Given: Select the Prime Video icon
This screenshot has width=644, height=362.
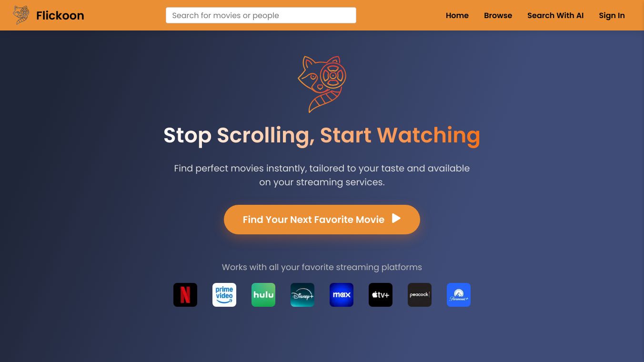Looking at the screenshot, I should (x=224, y=295).
